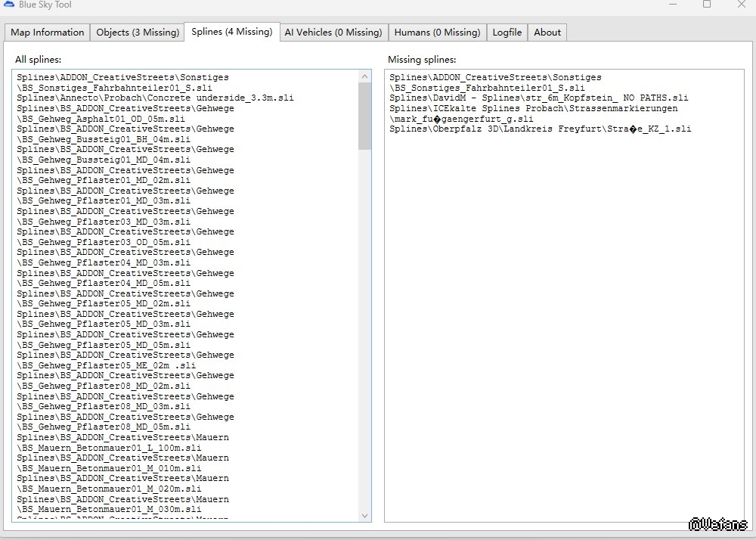Click the Blue Sky Tool cloud icon
756x540 pixels.
coord(8,4)
